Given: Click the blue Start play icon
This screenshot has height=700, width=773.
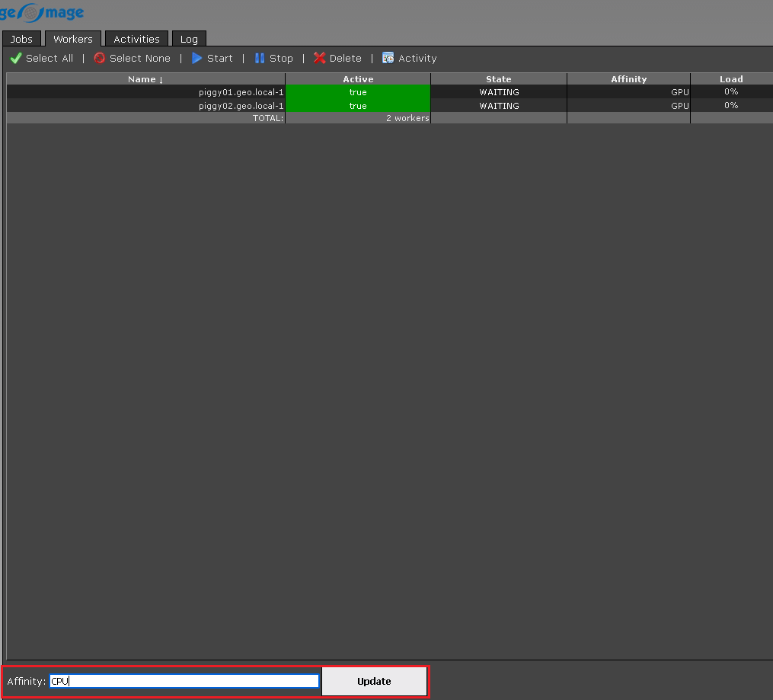Looking at the screenshot, I should (x=196, y=58).
